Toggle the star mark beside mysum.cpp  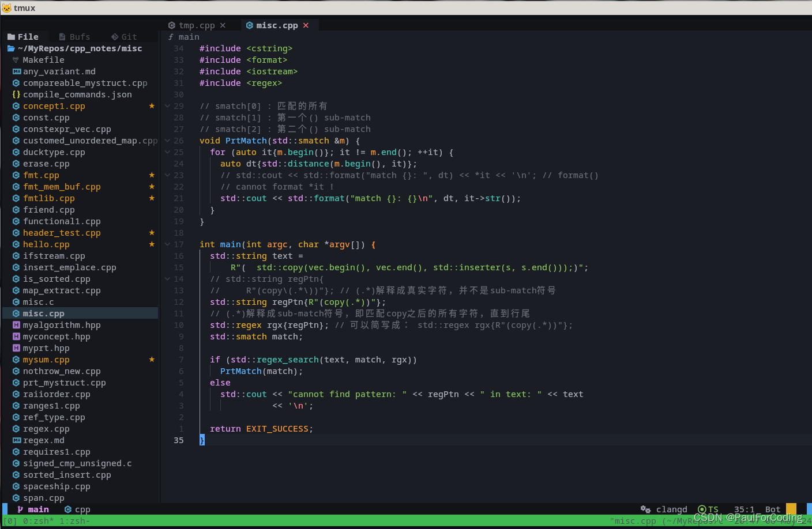coord(152,360)
